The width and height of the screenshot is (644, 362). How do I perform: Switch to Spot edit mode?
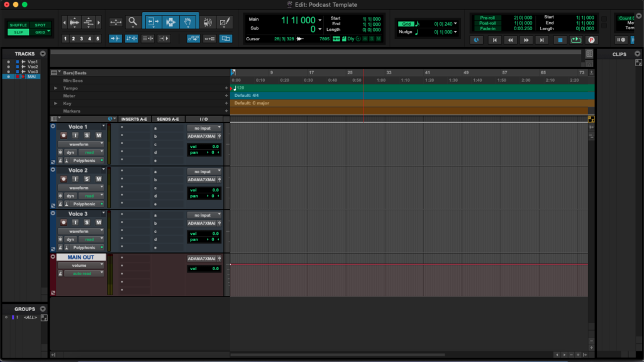tap(40, 25)
